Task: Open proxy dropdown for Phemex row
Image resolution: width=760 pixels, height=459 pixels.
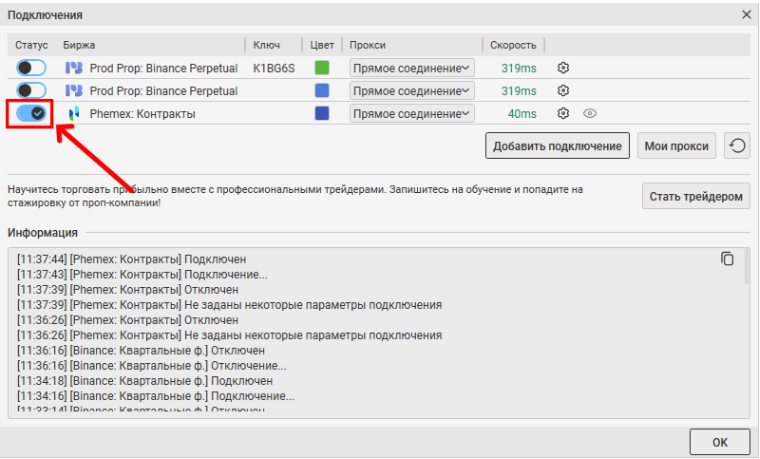Action: [x=411, y=114]
